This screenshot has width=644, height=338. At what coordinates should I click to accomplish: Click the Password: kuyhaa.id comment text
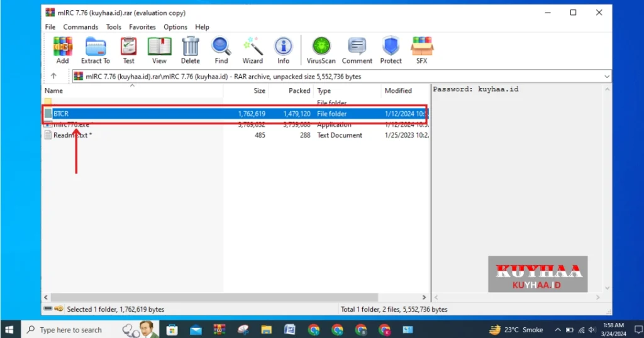475,89
